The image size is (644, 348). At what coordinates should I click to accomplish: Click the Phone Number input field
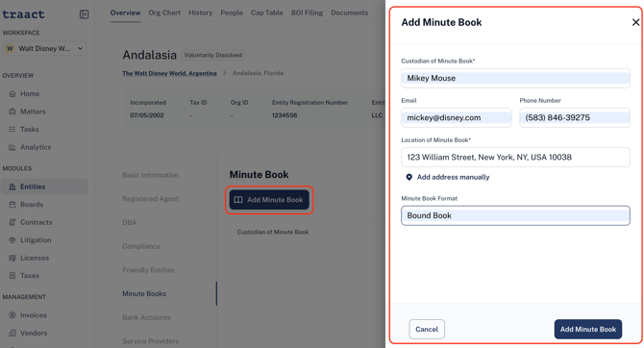click(575, 117)
